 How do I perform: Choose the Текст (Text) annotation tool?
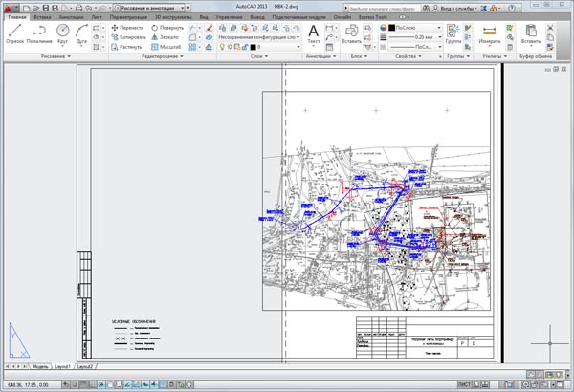(314, 35)
